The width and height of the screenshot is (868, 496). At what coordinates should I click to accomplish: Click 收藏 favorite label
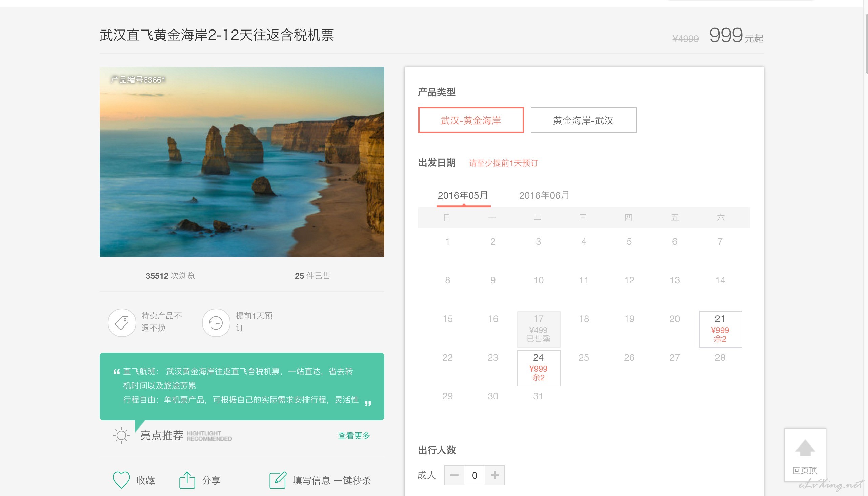[x=145, y=480]
